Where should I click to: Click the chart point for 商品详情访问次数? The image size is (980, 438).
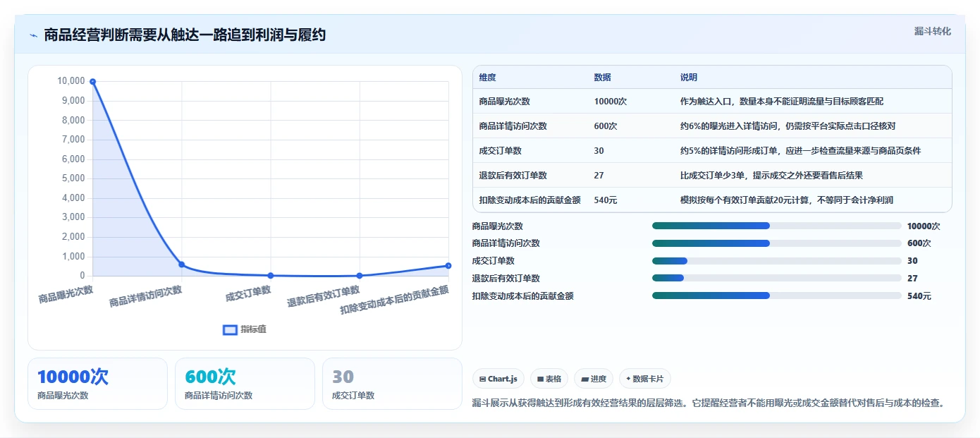coord(182,264)
